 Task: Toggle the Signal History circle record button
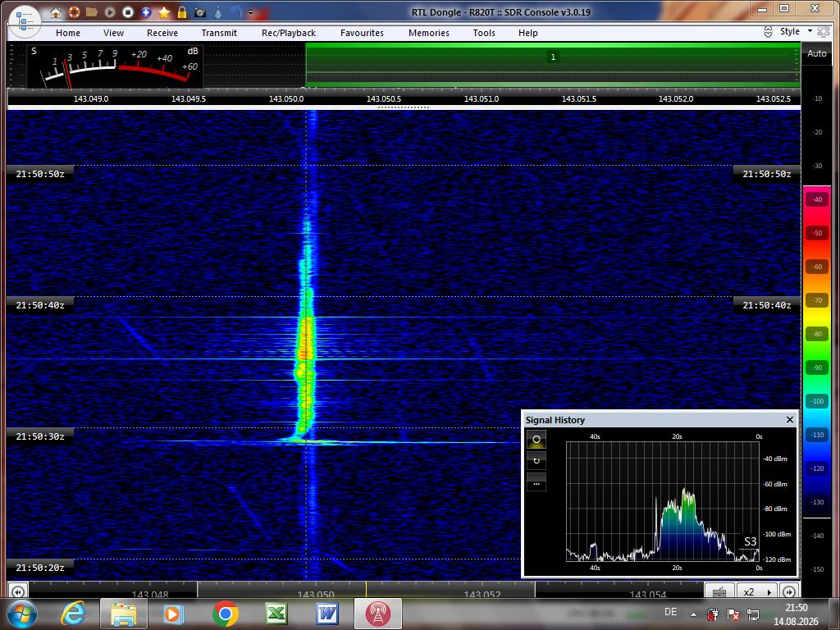click(536, 440)
